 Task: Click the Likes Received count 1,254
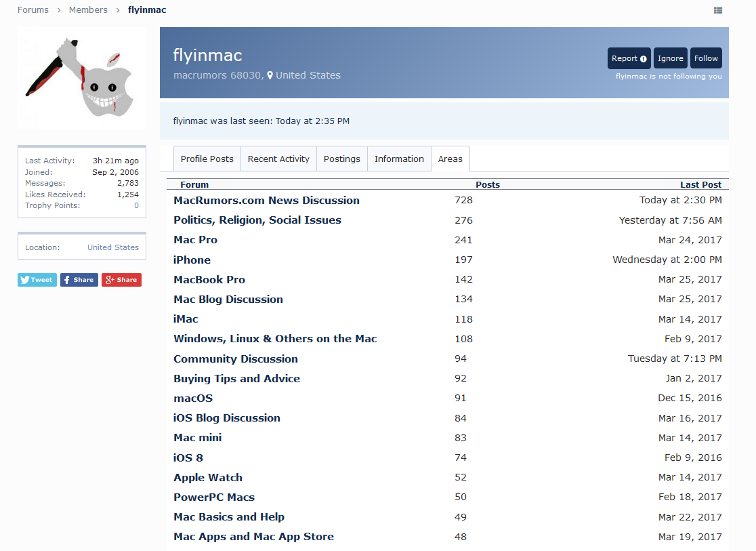128,195
